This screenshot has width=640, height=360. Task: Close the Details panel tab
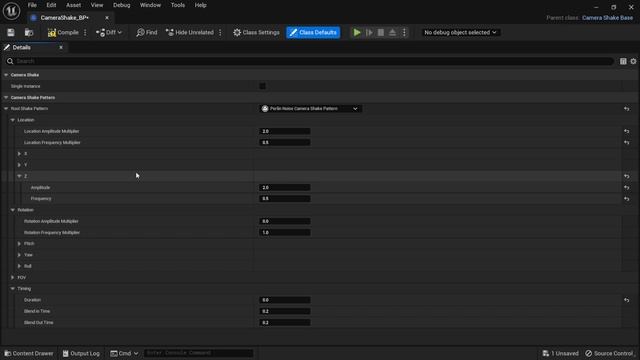point(61,47)
